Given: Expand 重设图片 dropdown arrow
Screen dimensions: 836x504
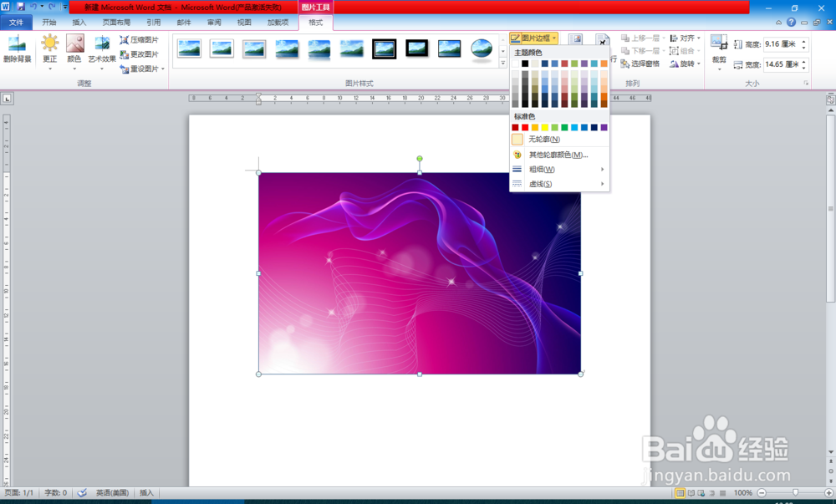Looking at the screenshot, I should [x=163, y=69].
